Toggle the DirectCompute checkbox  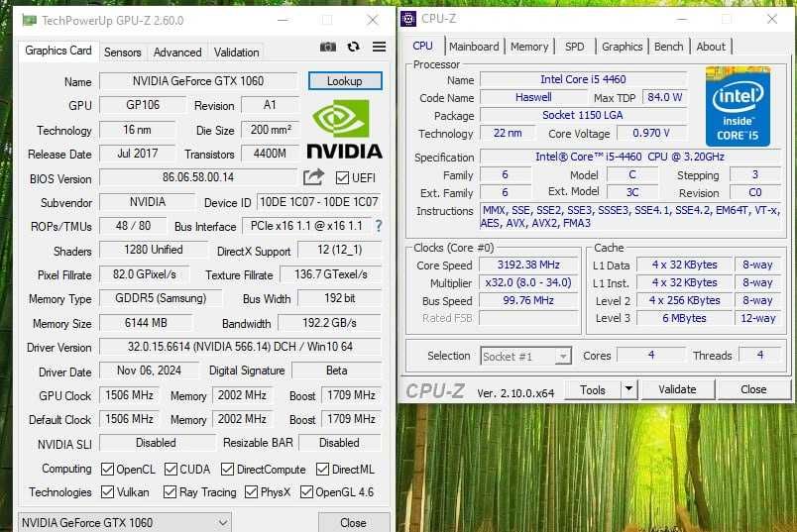pyautogui.click(x=227, y=469)
